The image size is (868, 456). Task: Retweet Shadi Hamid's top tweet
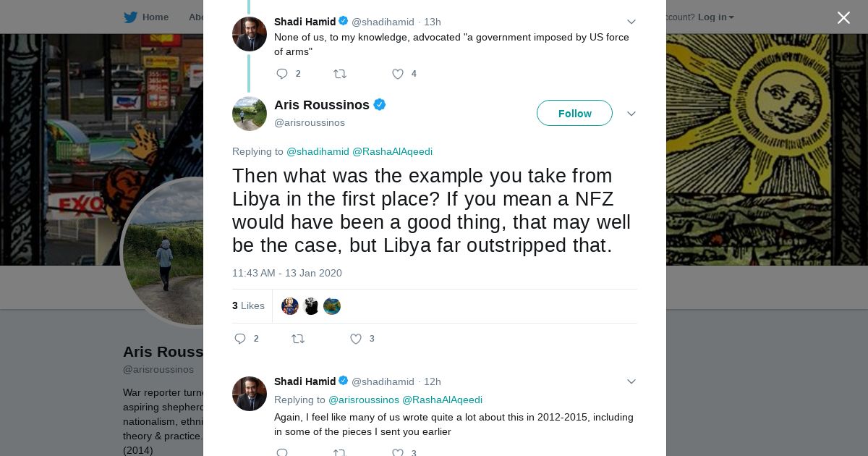tap(339, 74)
